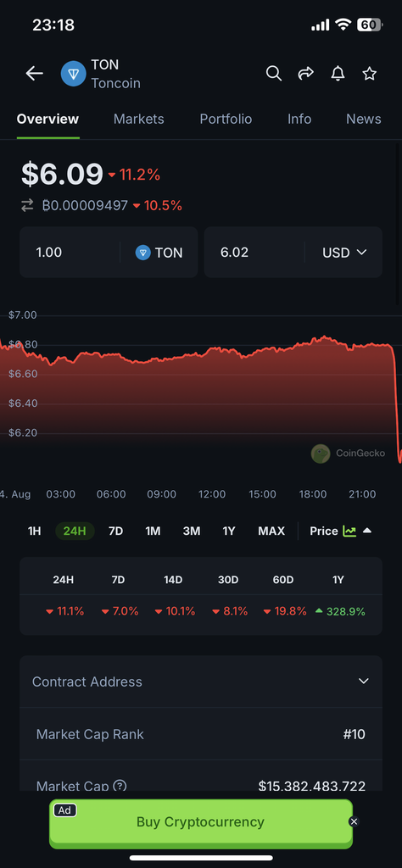The image size is (402, 868).
Task: Open the Info tab
Action: click(x=299, y=119)
